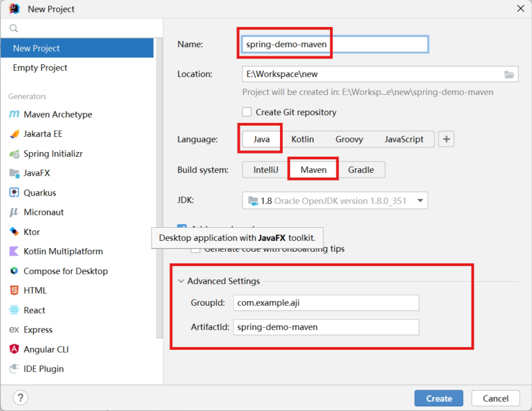Viewport: 532px width, 411px height.
Task: Toggle the checked sample code checkbox
Action: 182,226
